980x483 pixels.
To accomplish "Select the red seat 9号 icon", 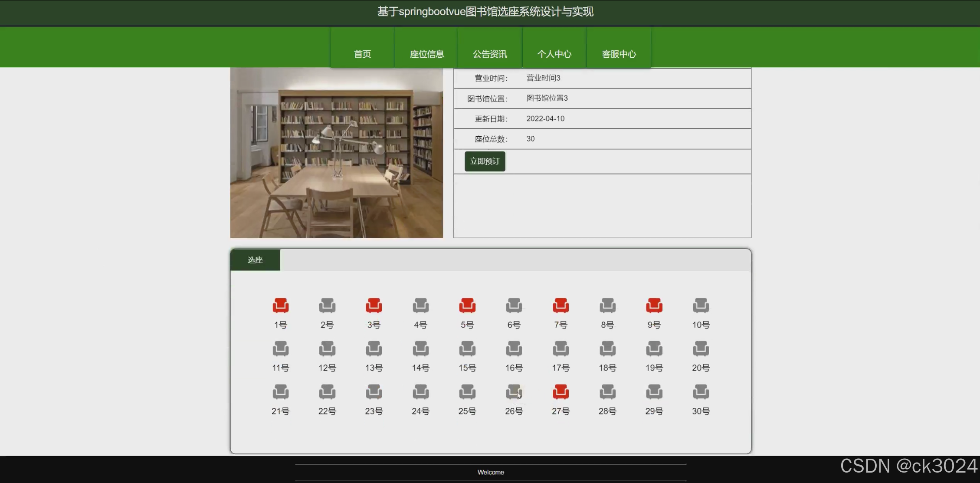I will tap(654, 306).
